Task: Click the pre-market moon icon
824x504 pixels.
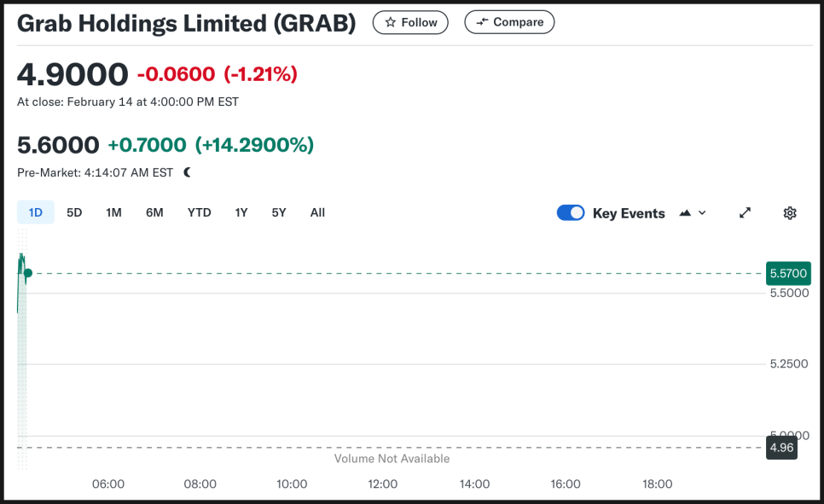Action: [x=187, y=172]
